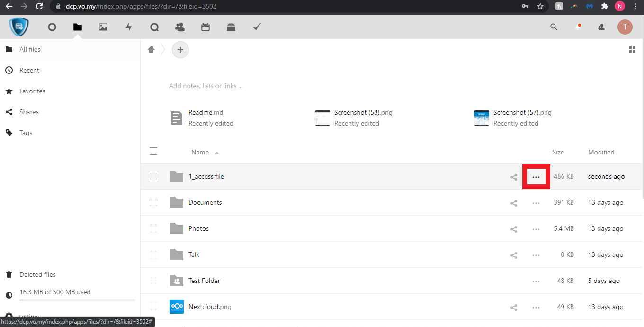The width and height of the screenshot is (644, 327).
Task: Open the Contacts app icon
Action: click(x=180, y=27)
